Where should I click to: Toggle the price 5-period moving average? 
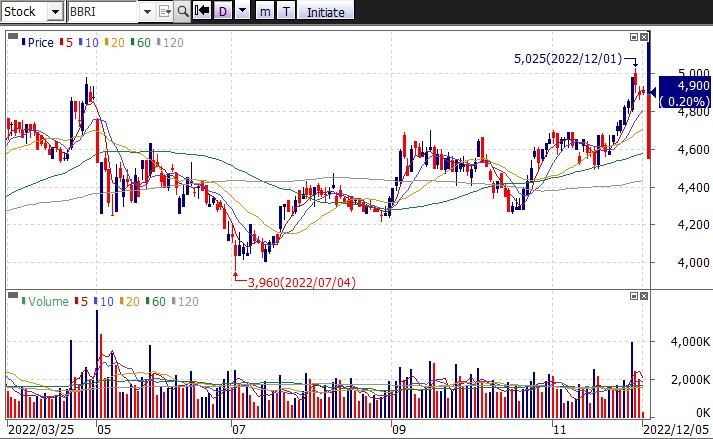(67, 43)
